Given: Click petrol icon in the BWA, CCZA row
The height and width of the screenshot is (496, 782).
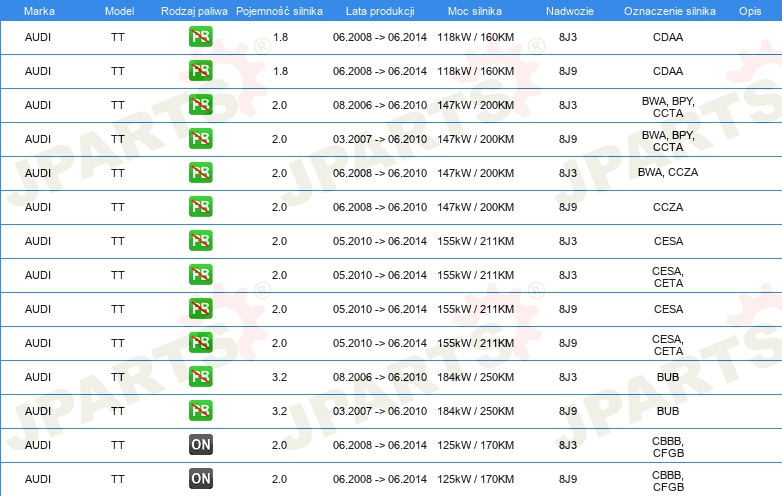Looking at the screenshot, I should tap(200, 173).
